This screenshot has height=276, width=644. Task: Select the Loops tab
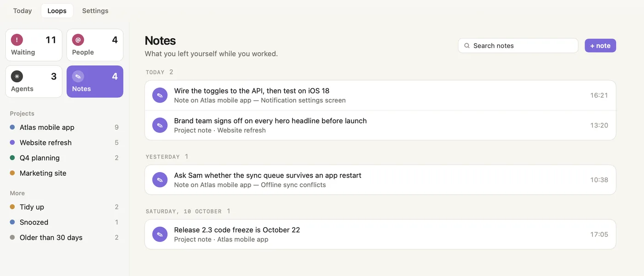pyautogui.click(x=57, y=11)
